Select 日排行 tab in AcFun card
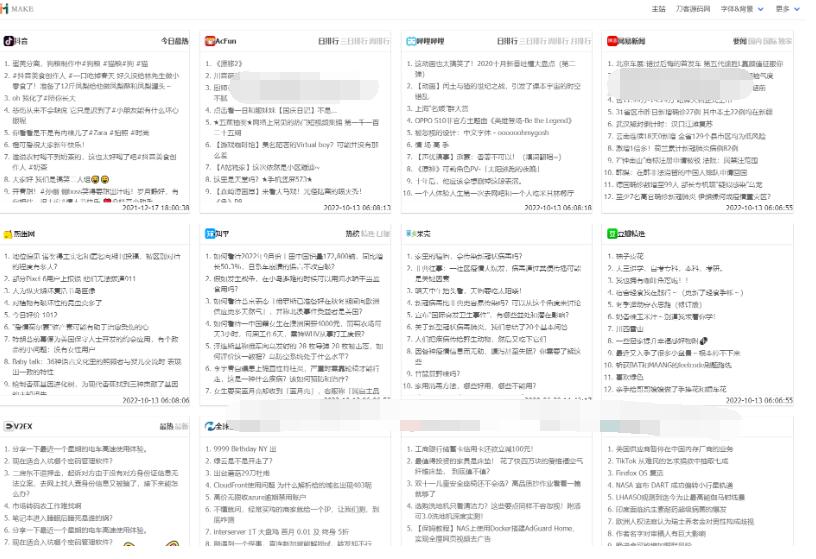The width and height of the screenshot is (816, 559). pyautogui.click(x=328, y=41)
